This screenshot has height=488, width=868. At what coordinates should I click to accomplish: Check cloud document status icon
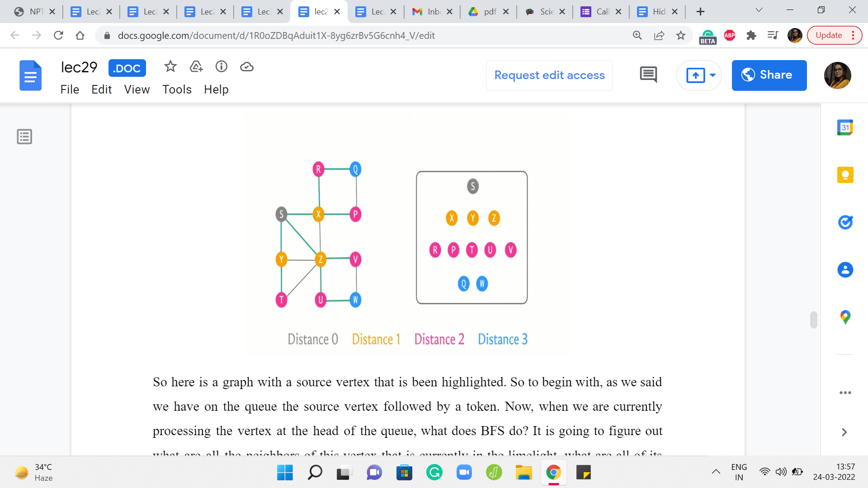246,67
